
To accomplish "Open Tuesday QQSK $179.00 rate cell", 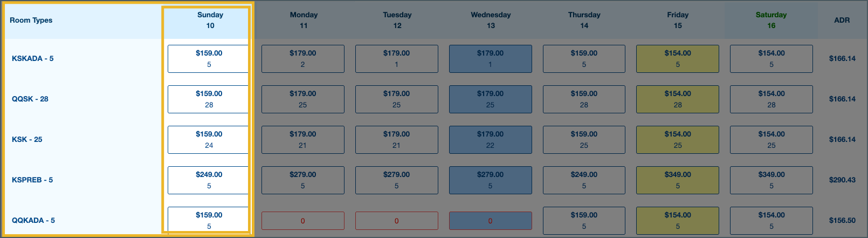I will [396, 99].
